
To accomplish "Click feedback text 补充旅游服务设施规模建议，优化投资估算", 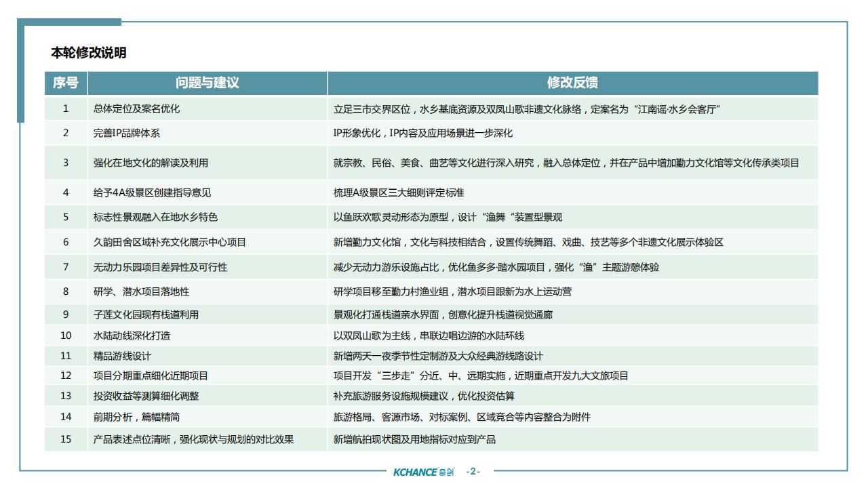I will [x=424, y=396].
